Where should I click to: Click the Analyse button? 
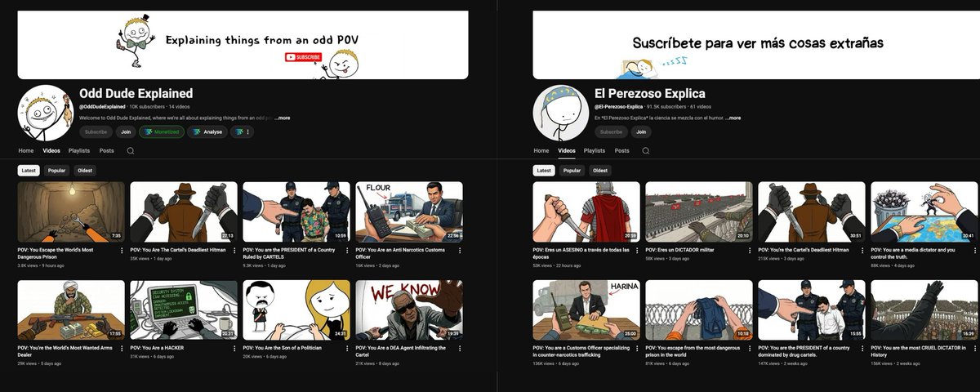click(207, 131)
